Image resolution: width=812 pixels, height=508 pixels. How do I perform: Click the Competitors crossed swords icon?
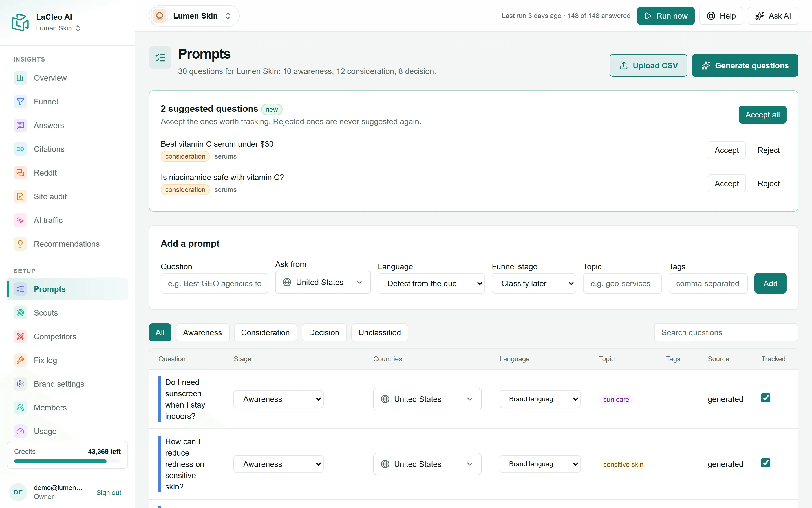pos(20,336)
